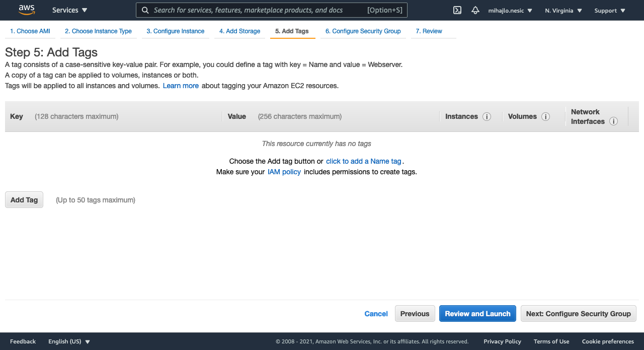The width and height of the screenshot is (644, 350).
Task: Open the mihajlo.nesic account menu
Action: click(x=510, y=11)
